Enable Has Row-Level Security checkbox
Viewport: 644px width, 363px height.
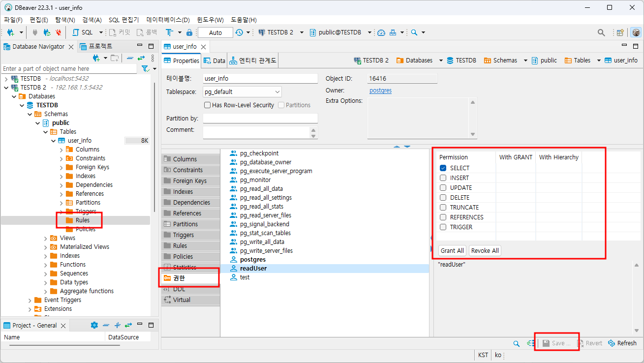(x=207, y=105)
